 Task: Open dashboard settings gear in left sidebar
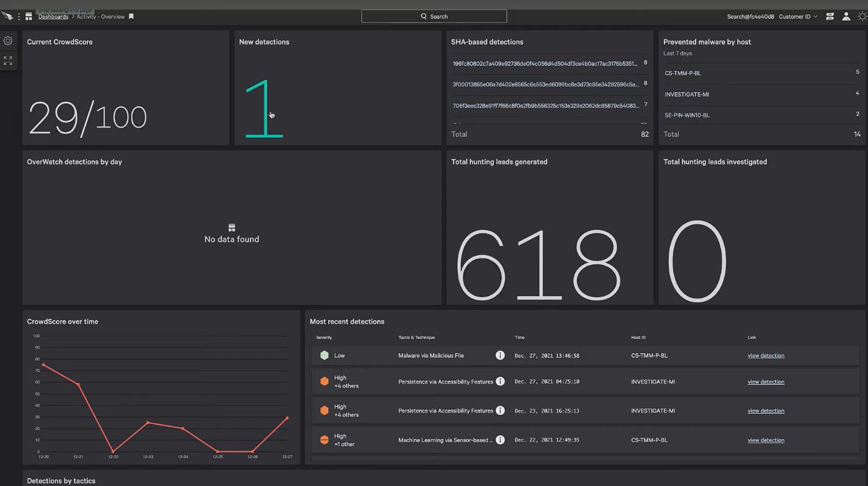[8, 41]
